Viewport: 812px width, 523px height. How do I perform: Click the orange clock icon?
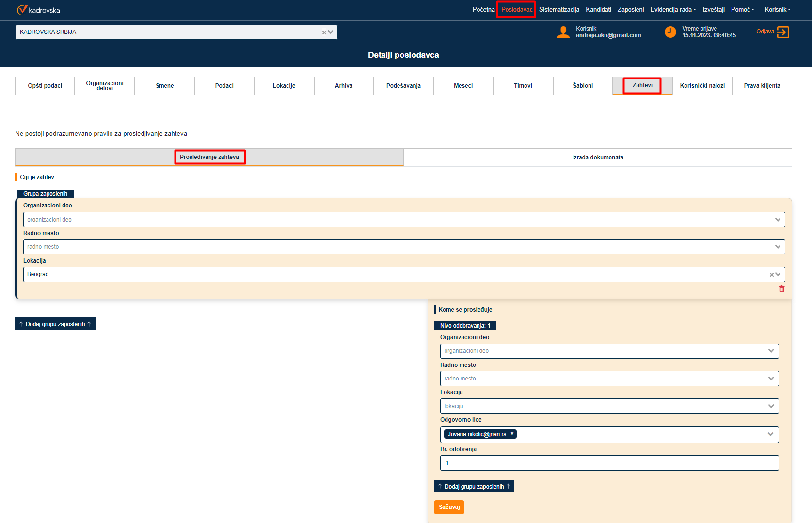(x=670, y=32)
